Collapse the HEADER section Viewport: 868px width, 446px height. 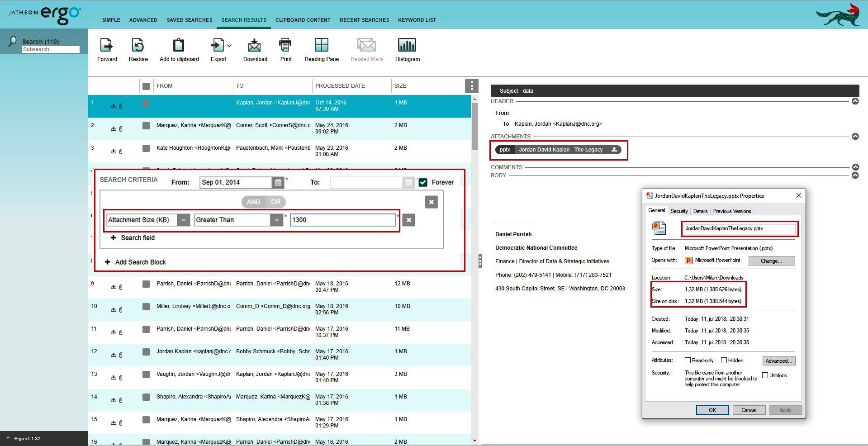point(855,101)
